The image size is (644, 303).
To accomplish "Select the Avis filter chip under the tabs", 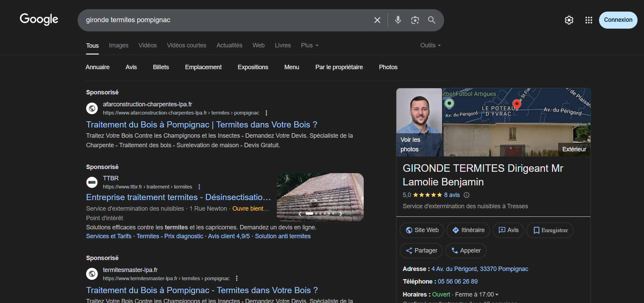I will click(131, 67).
